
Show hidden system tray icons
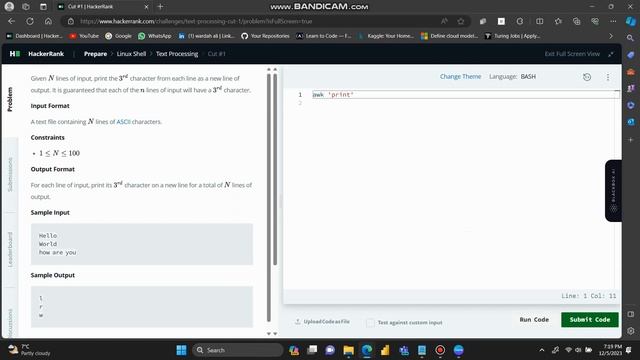click(x=542, y=350)
